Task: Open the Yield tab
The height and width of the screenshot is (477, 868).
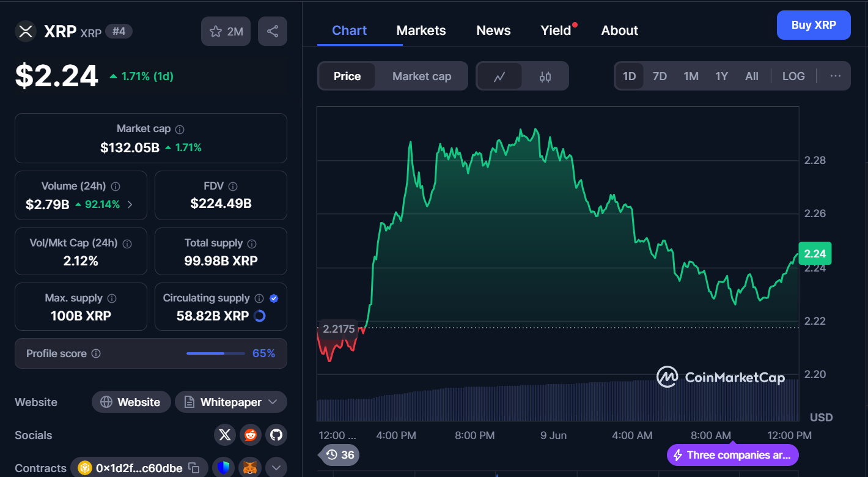Action: pyautogui.click(x=556, y=31)
